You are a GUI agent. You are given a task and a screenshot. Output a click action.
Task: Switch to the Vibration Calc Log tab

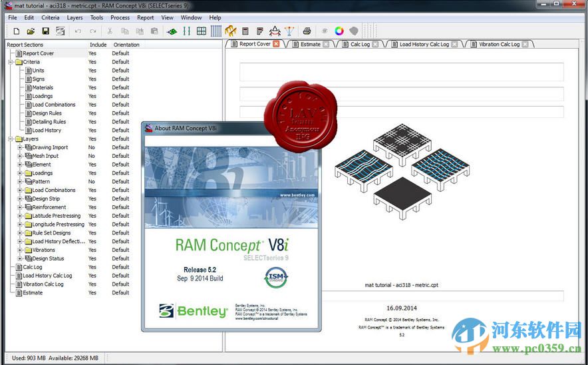point(499,45)
